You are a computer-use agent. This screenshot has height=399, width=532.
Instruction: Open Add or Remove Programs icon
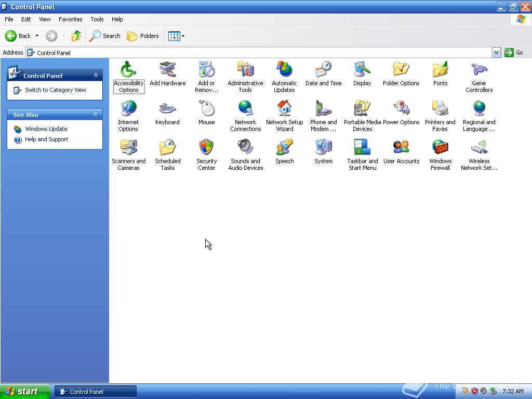[x=206, y=77]
